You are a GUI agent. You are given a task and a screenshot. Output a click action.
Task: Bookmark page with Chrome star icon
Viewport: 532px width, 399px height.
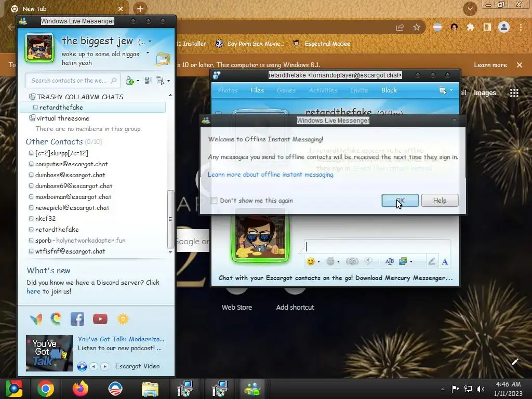[x=417, y=27]
